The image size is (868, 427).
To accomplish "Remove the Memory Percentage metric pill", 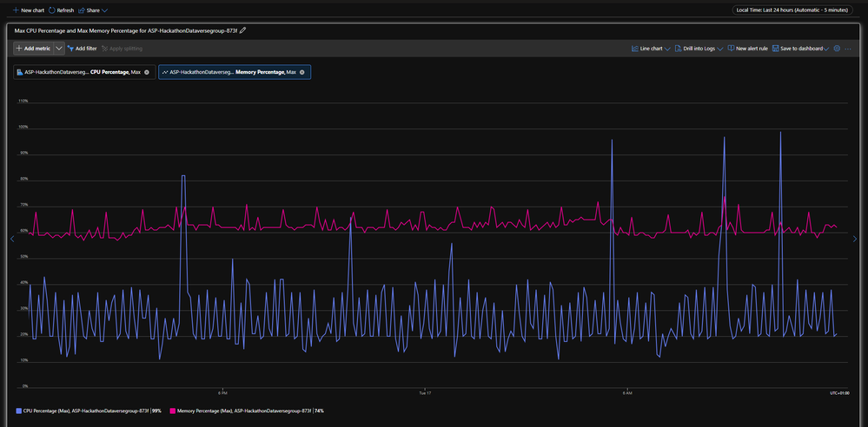I will click(x=301, y=72).
